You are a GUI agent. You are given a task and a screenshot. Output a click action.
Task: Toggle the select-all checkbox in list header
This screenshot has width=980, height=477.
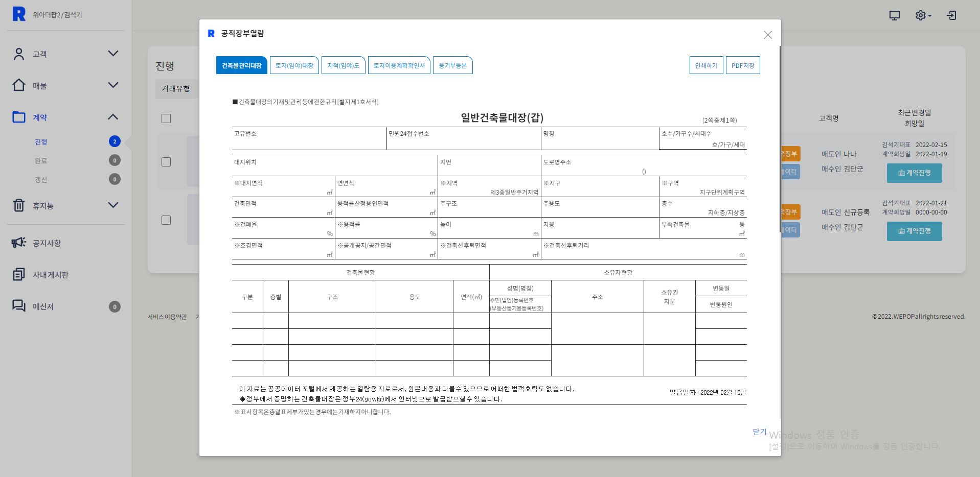166,118
